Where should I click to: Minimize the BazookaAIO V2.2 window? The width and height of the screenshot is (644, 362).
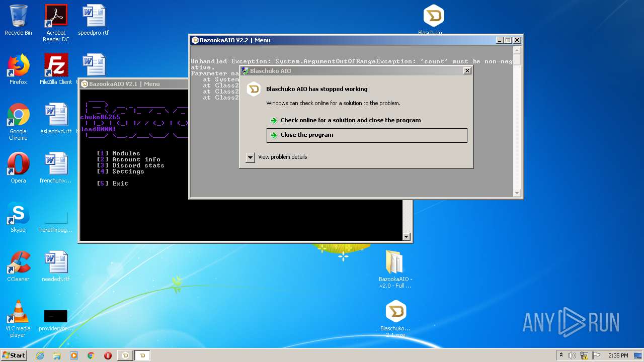(x=499, y=40)
